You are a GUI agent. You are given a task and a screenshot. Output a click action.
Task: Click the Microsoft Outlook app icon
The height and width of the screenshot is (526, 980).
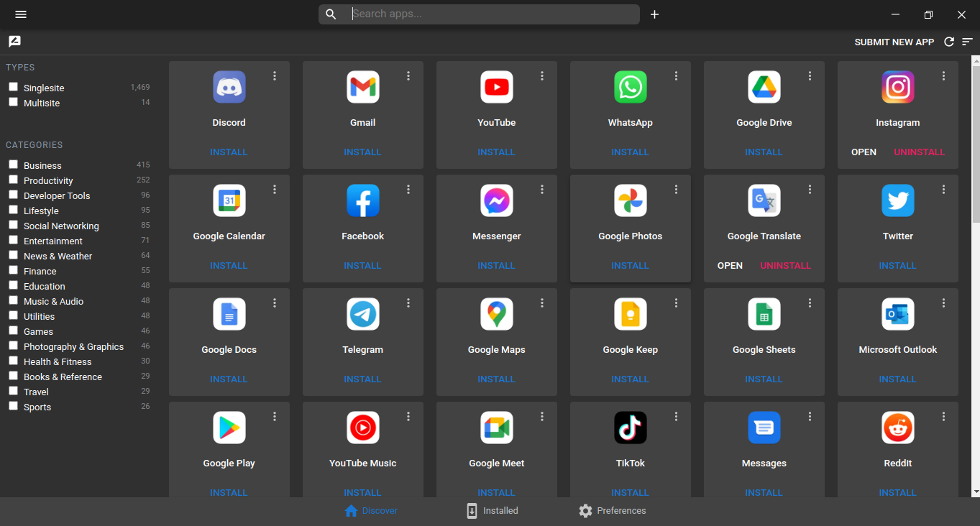click(x=898, y=314)
